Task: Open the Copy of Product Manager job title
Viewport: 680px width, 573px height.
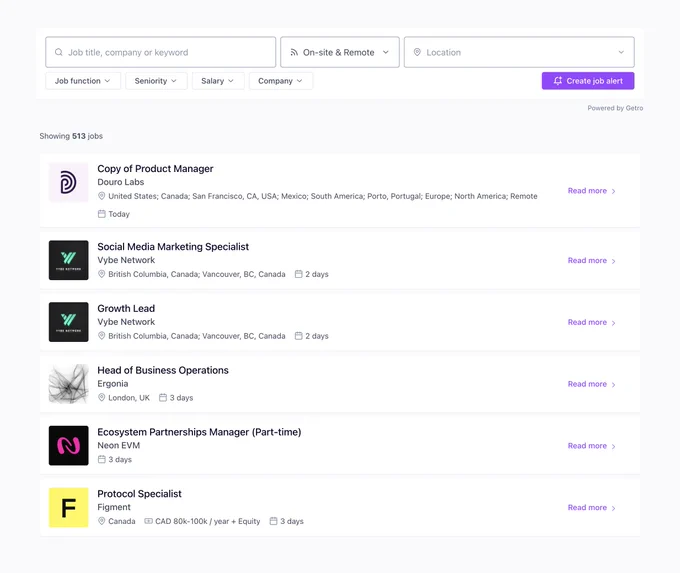Action: coord(155,168)
